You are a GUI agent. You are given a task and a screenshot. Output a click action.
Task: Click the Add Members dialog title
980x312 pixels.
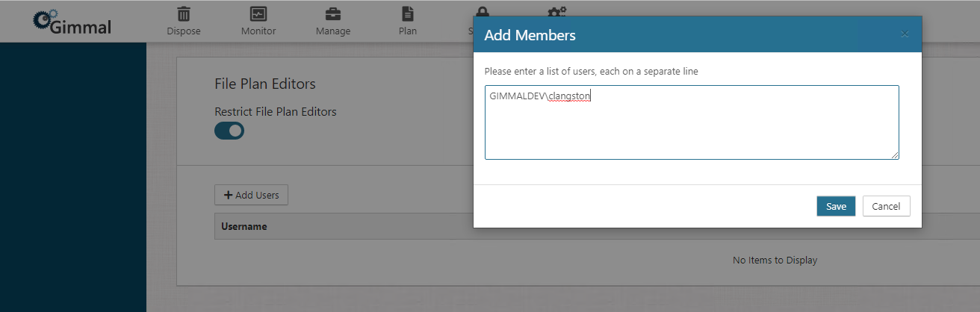coord(530,35)
